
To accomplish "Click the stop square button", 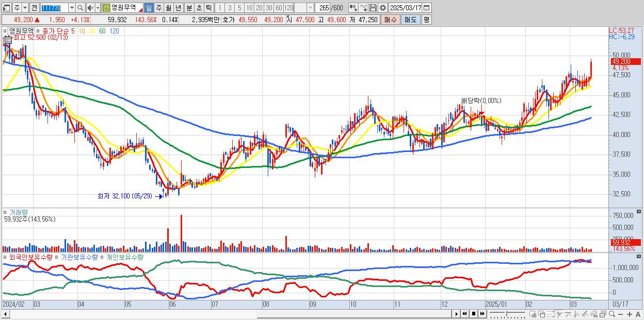I will point(474,314).
